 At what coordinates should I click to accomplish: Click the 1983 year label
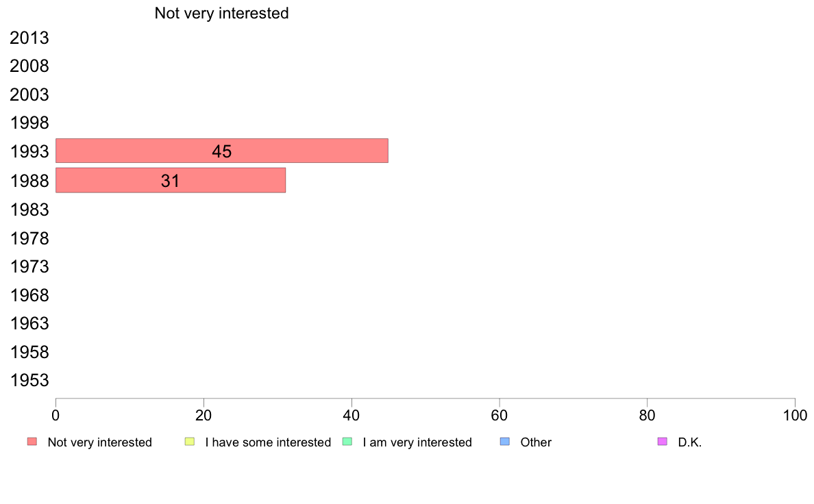coord(29,210)
